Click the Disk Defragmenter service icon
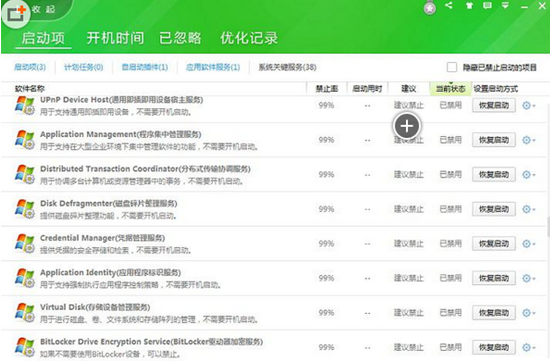The height and width of the screenshot is (361, 550). (25, 209)
